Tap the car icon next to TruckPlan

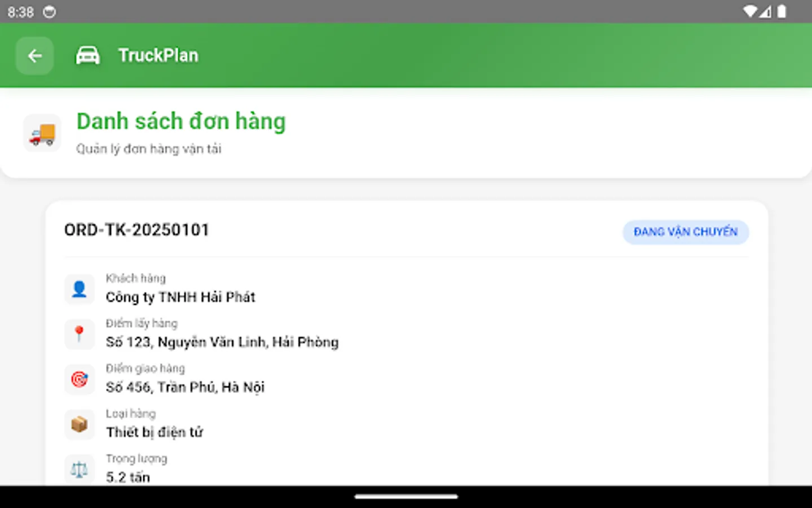point(88,55)
